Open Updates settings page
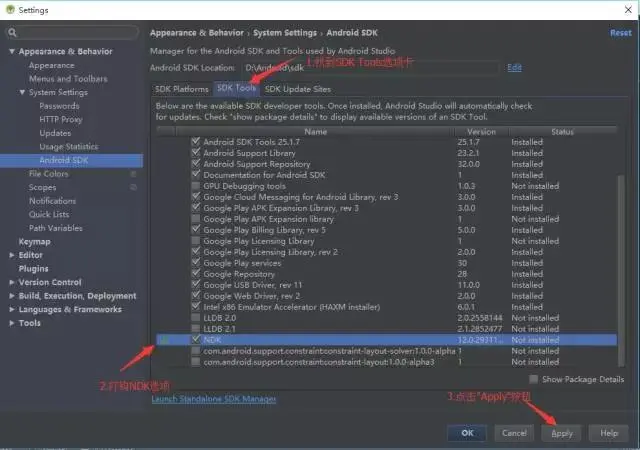This screenshot has height=450, width=640. pos(55,133)
